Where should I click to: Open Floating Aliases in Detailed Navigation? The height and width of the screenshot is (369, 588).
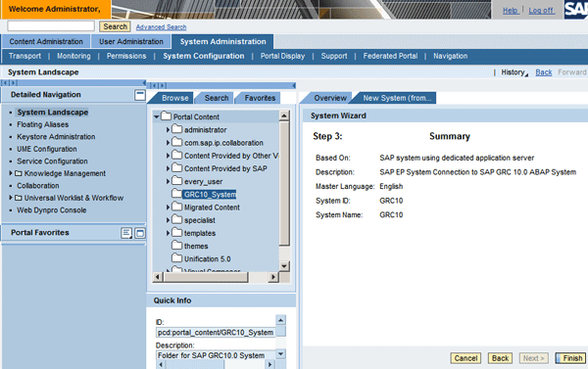43,124
